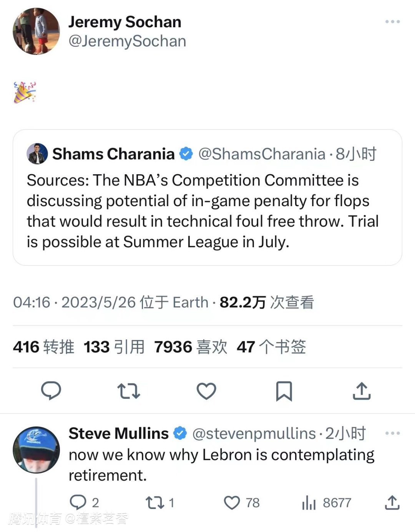
Task: Click Shams Charania's avatar in quoted tweet
Action: tap(37, 154)
